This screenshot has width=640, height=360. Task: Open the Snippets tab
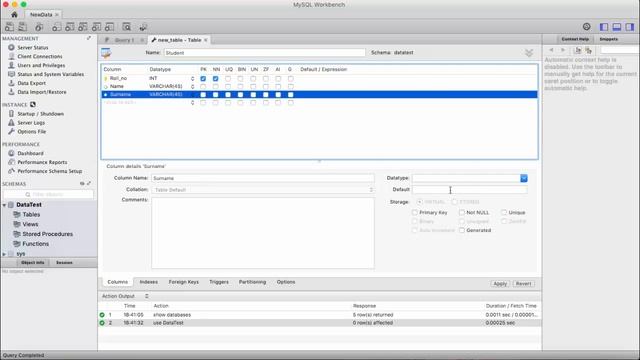(x=609, y=39)
